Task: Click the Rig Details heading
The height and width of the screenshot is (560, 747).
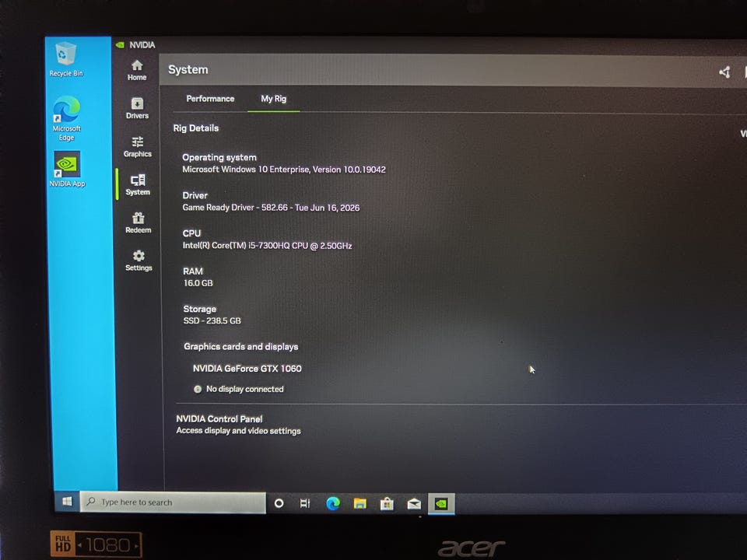Action: pyautogui.click(x=196, y=128)
